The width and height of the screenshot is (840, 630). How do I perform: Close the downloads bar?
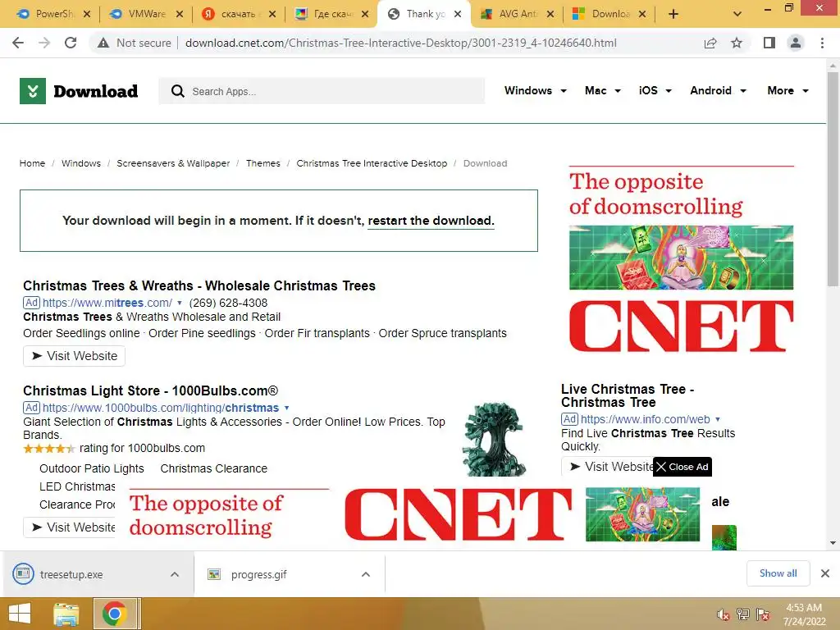tap(825, 573)
